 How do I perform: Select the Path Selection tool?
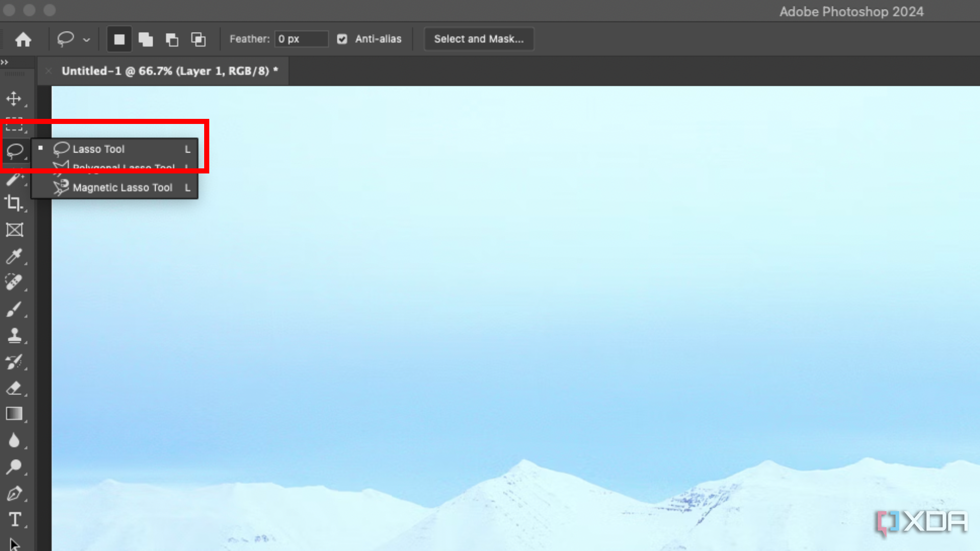click(x=14, y=544)
